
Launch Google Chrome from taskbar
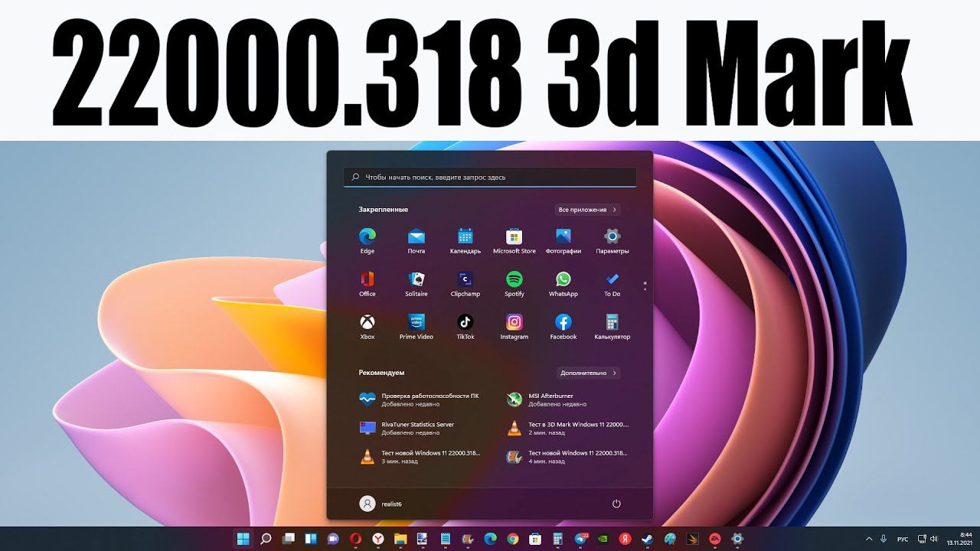513,539
